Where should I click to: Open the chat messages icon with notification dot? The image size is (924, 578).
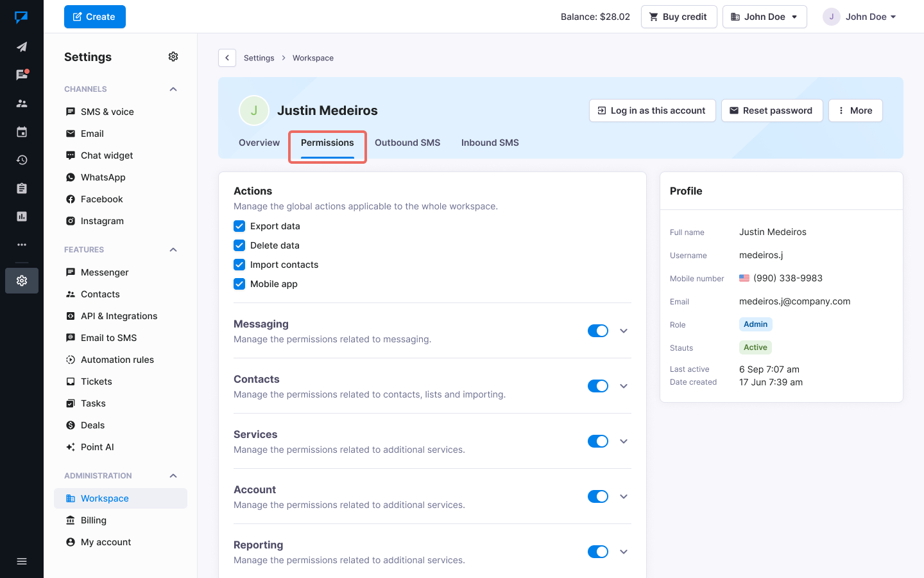tap(22, 74)
